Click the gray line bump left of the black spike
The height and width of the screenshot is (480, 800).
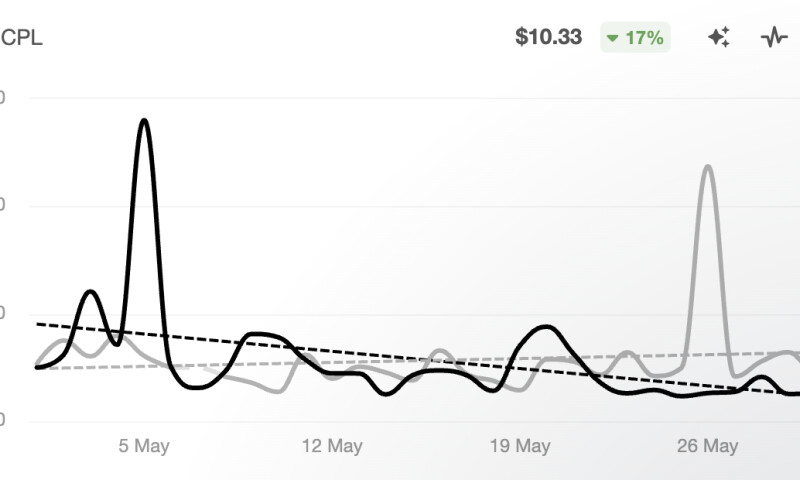click(x=62, y=341)
